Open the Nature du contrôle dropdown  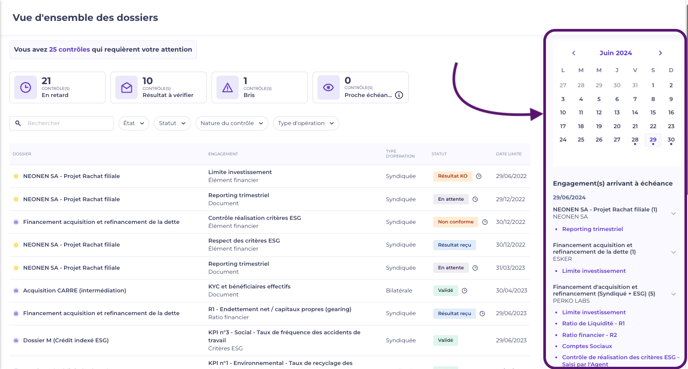coord(232,123)
